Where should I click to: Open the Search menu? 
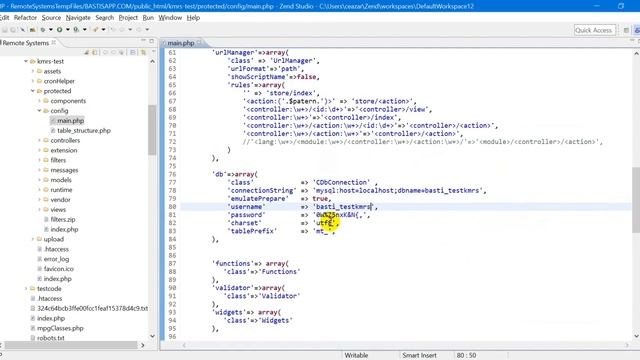(104, 18)
